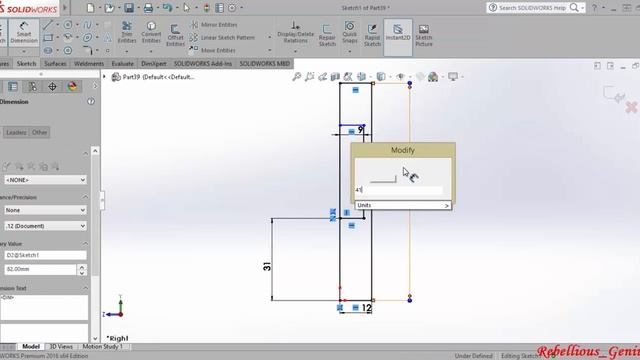Switch to DisplayManager panel tab
640x360 pixels.
tap(72, 87)
